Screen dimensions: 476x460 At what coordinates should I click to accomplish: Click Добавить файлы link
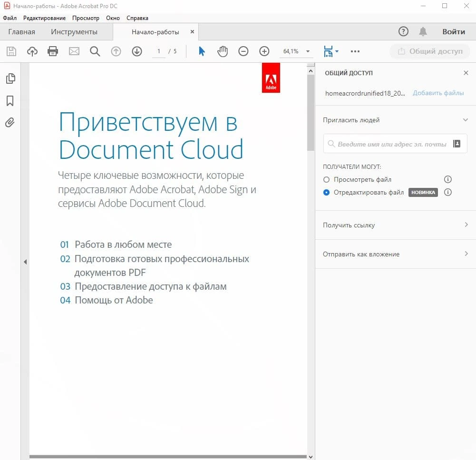point(438,93)
